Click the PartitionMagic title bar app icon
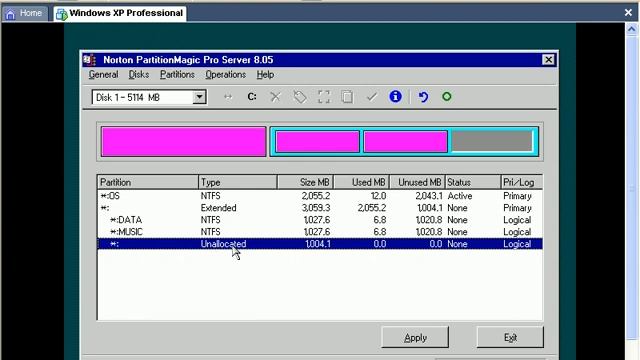Screen dimensions: 640x360 (x=89, y=60)
